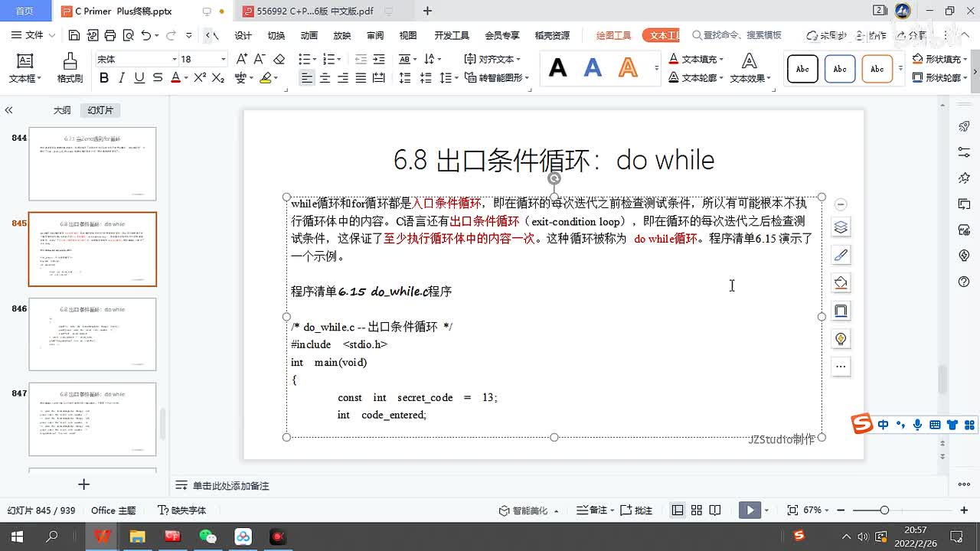Decrease font size with A- icon
980x551 pixels.
coord(260,59)
